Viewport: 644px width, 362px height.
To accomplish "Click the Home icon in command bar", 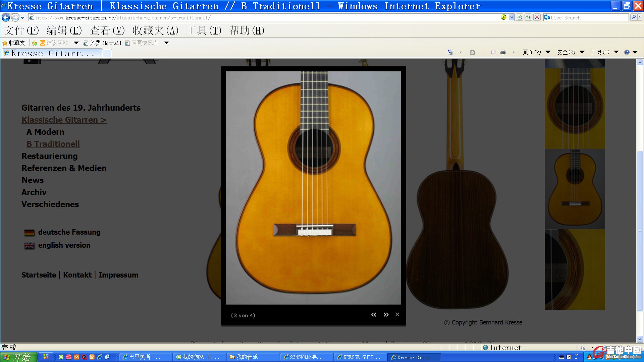I will tap(450, 52).
